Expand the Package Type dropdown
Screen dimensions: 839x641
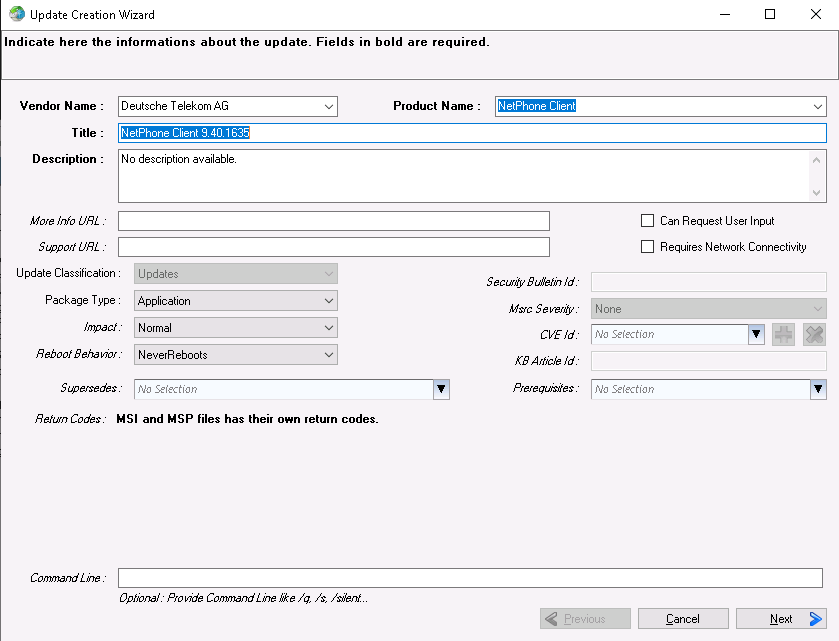pos(236,301)
